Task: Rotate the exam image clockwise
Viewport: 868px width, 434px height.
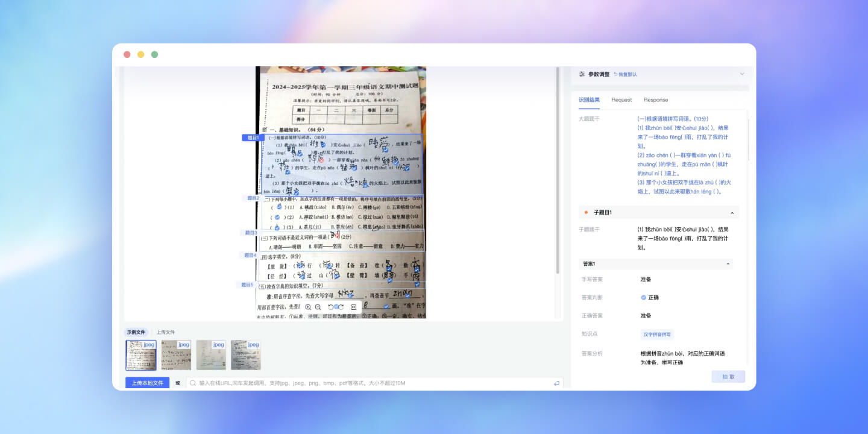Action: [x=341, y=307]
